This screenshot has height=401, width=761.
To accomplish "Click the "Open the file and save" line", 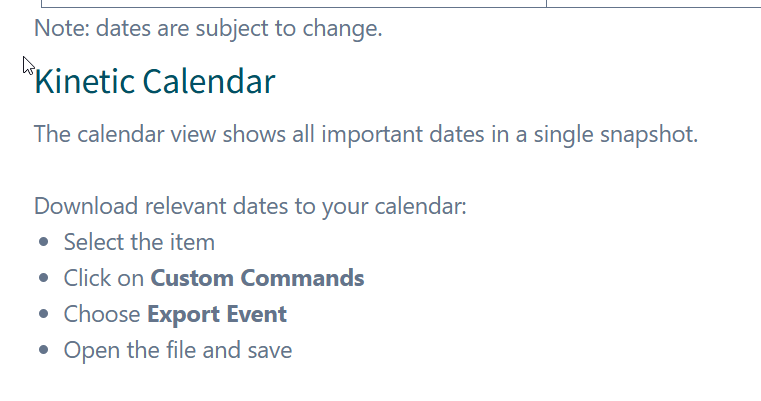I will click(178, 350).
